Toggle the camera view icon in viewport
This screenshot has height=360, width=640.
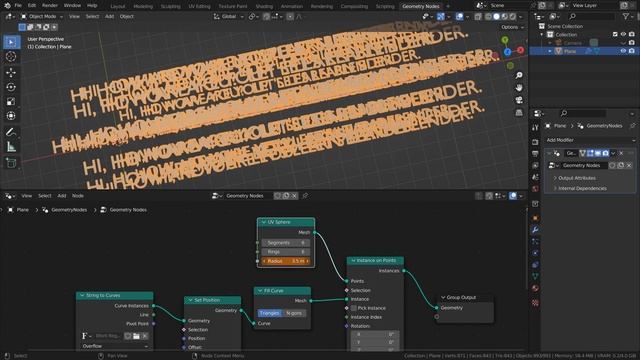click(x=519, y=100)
